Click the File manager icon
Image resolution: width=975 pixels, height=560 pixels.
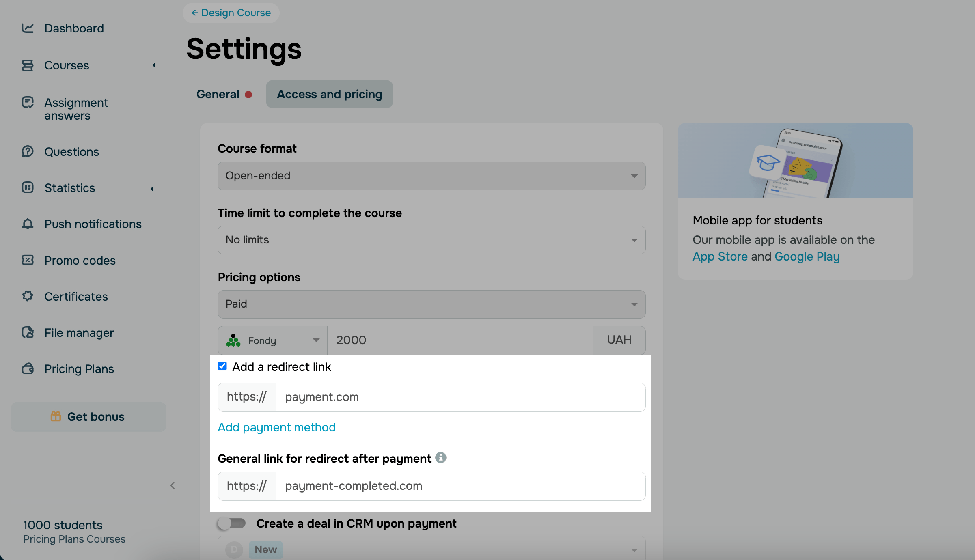[x=28, y=332]
